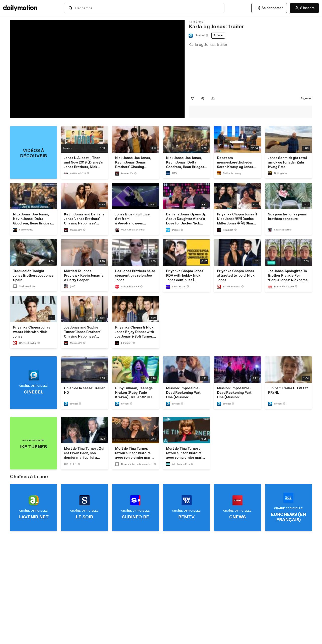Screen dimensions: 322x644
Task: Open Jonas Blue Full Live Set thumbnail
Action: pyautogui.click(x=135, y=196)
